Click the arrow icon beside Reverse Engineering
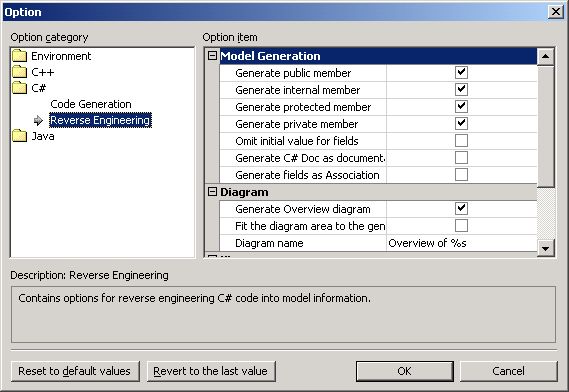Screen dimensions: 569x392 (x=38, y=120)
